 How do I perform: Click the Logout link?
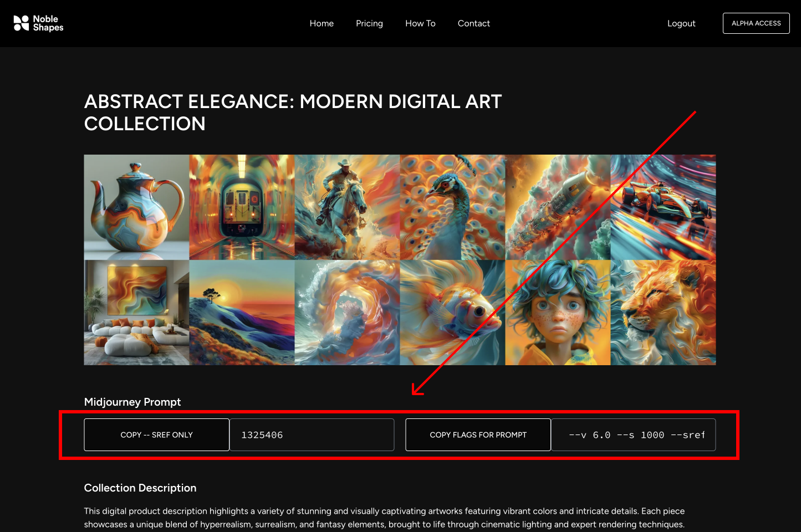pyautogui.click(x=681, y=23)
